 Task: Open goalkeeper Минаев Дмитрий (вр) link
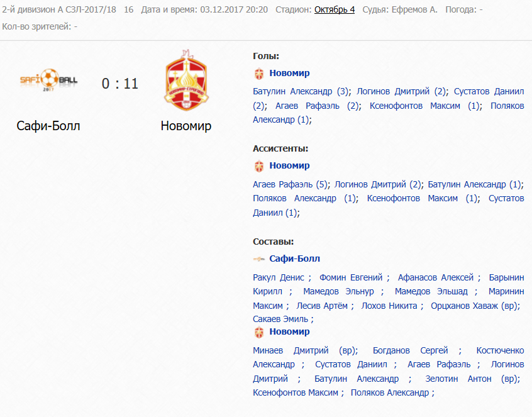coord(304,350)
